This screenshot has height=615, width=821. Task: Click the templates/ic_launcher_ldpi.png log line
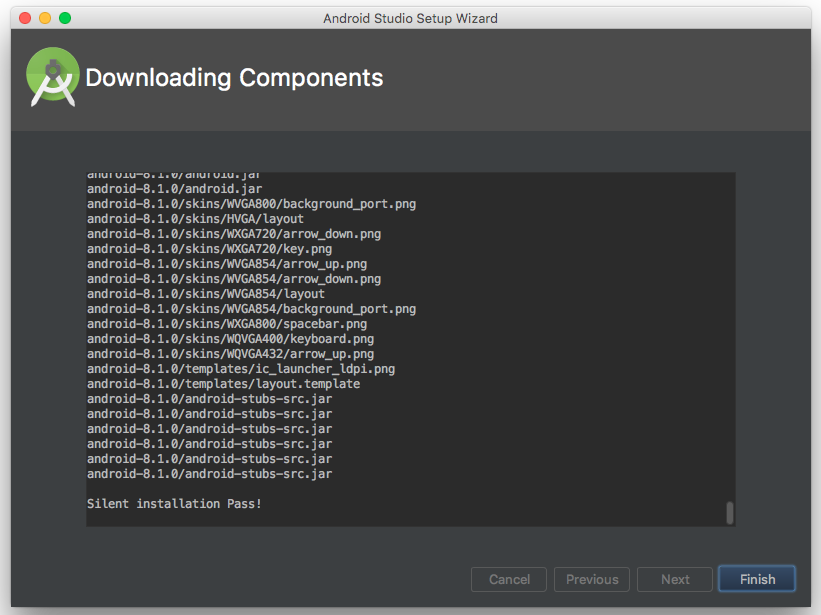point(241,369)
